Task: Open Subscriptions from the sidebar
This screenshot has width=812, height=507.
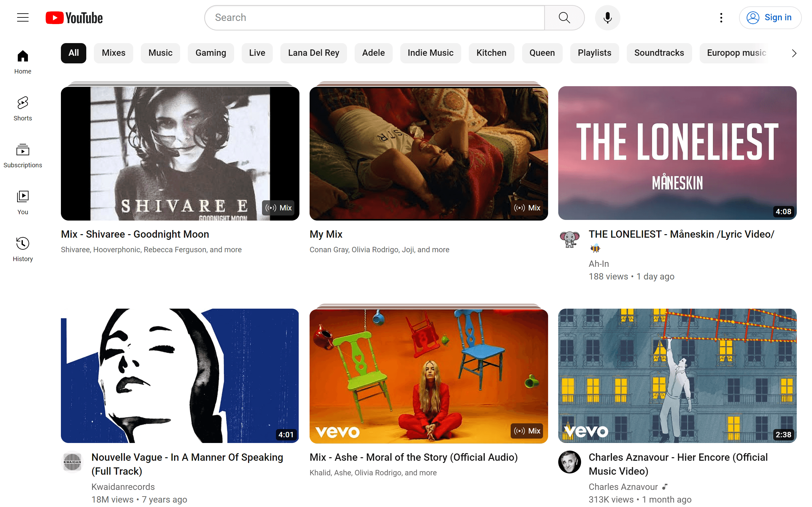Action: pyautogui.click(x=23, y=154)
